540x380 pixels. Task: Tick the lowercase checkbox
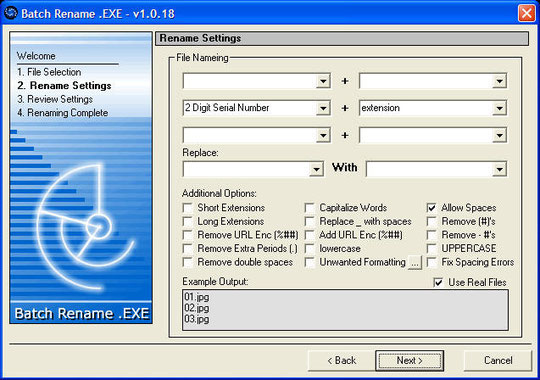(310, 248)
